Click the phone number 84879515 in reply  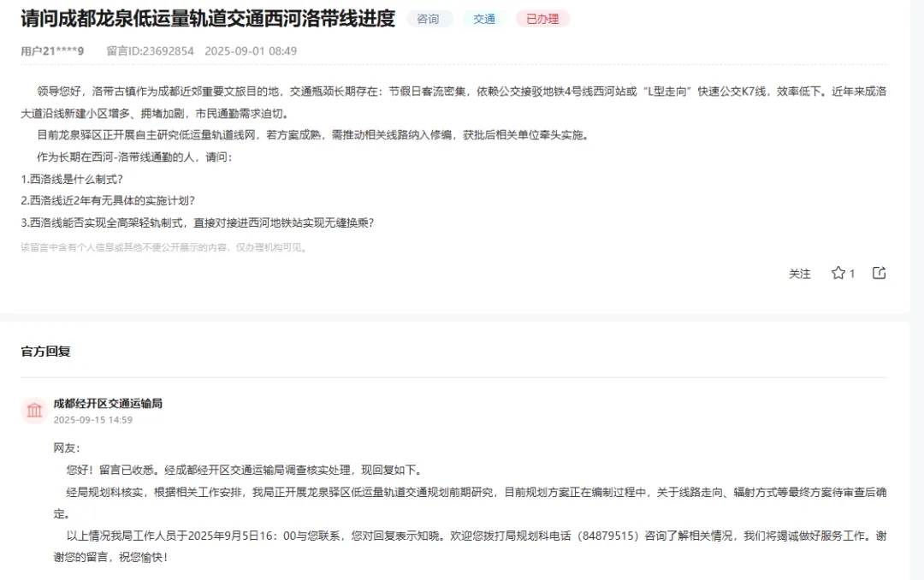click(x=608, y=536)
